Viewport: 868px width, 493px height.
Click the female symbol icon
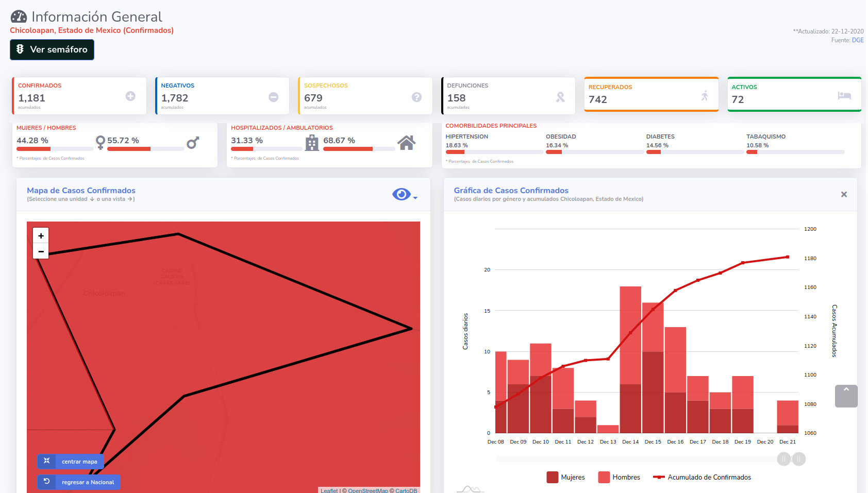coord(101,143)
